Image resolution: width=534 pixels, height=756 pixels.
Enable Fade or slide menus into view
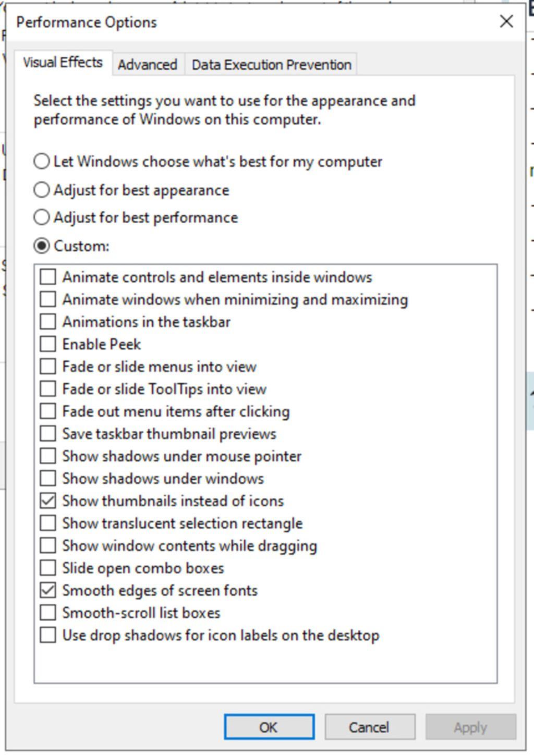coord(48,367)
